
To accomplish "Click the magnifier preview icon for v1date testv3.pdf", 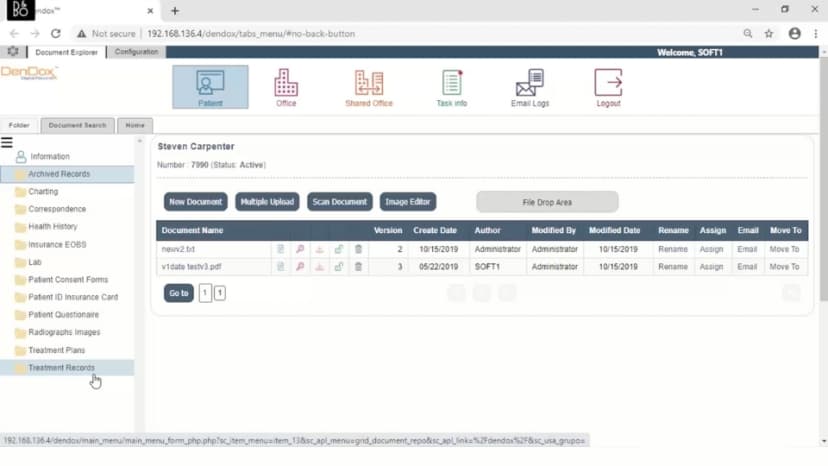I will [300, 267].
